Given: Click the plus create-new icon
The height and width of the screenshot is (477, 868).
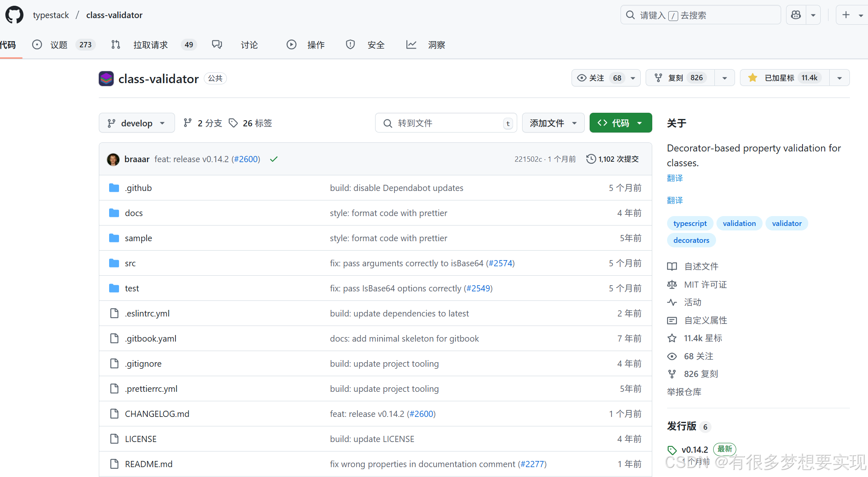Looking at the screenshot, I should click(x=846, y=15).
